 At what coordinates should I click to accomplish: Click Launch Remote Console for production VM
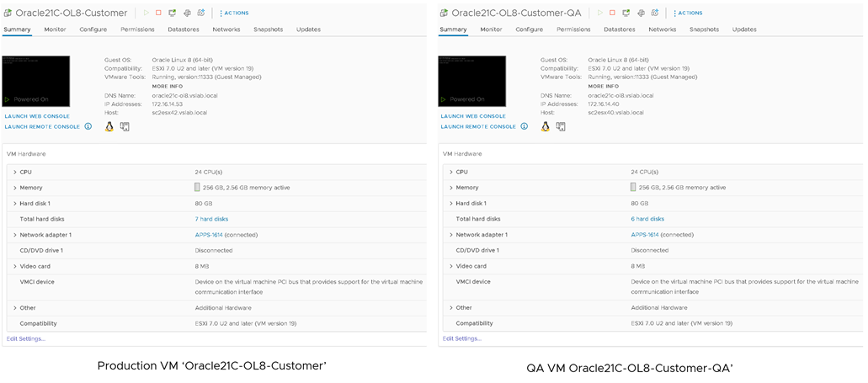tap(43, 127)
